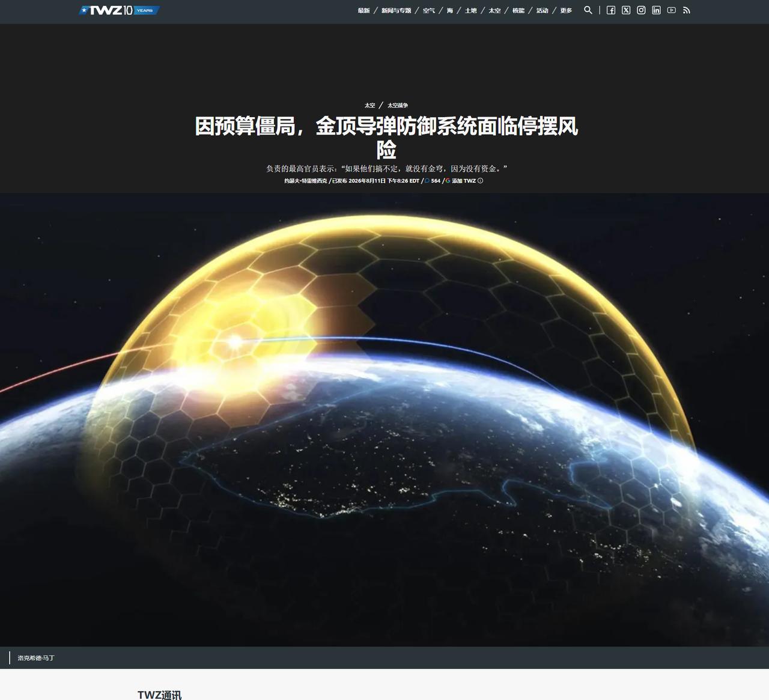Click the publish date 2026年8月11日

click(367, 181)
